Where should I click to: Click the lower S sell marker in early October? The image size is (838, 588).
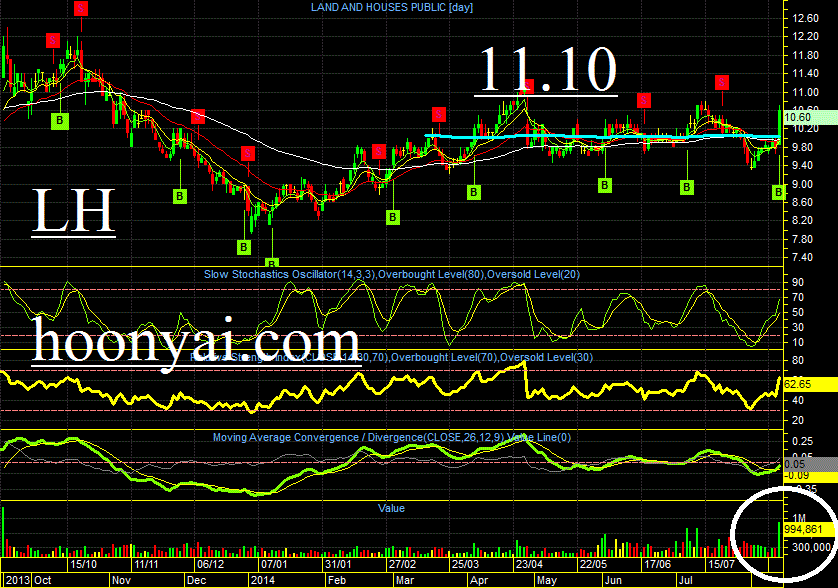pyautogui.click(x=53, y=40)
